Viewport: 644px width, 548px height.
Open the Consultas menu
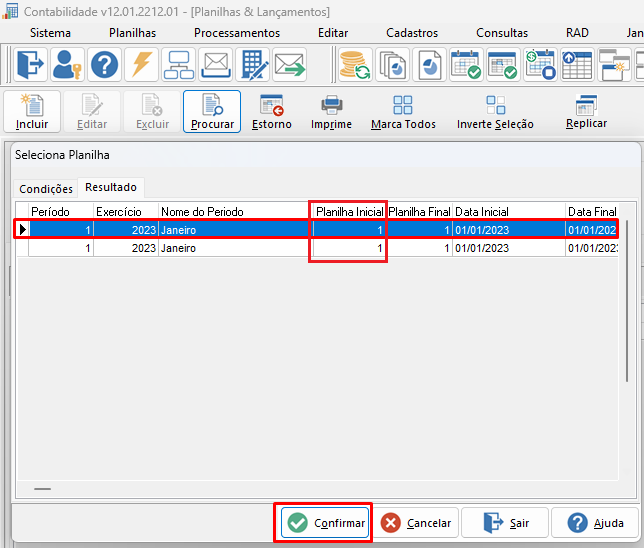(502, 33)
